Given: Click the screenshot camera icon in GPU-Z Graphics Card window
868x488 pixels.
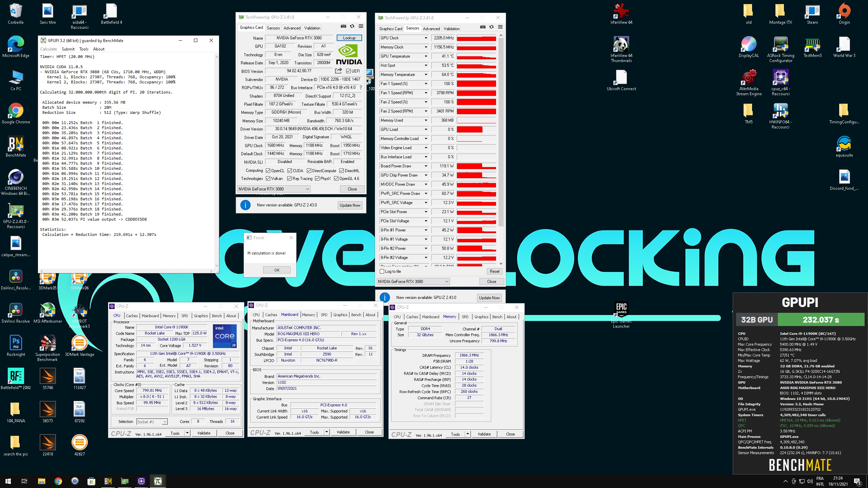Looking at the screenshot, I should (343, 26).
